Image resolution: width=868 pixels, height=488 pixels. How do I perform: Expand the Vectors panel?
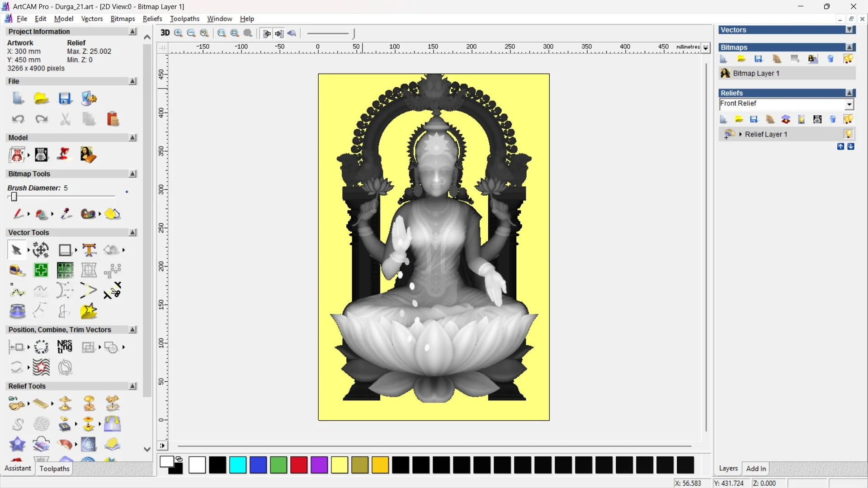[x=849, y=30]
